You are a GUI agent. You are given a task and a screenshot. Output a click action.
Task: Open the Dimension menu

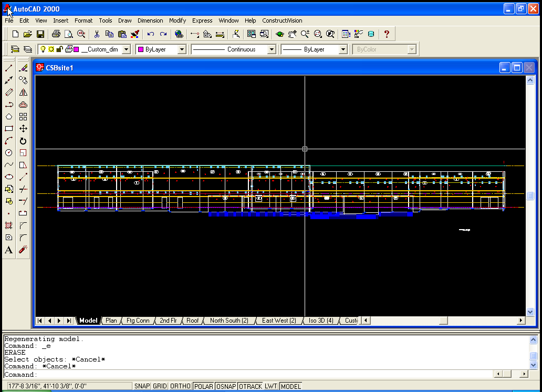[150, 20]
